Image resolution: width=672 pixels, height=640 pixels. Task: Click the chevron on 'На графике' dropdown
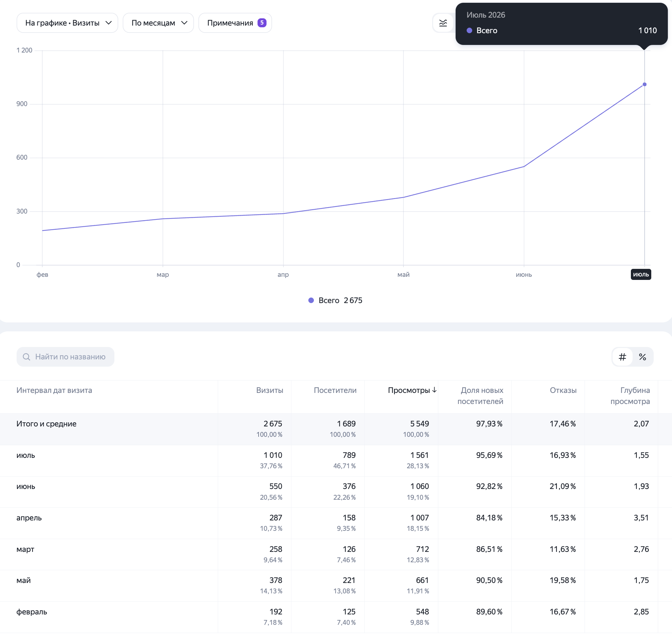pos(109,23)
